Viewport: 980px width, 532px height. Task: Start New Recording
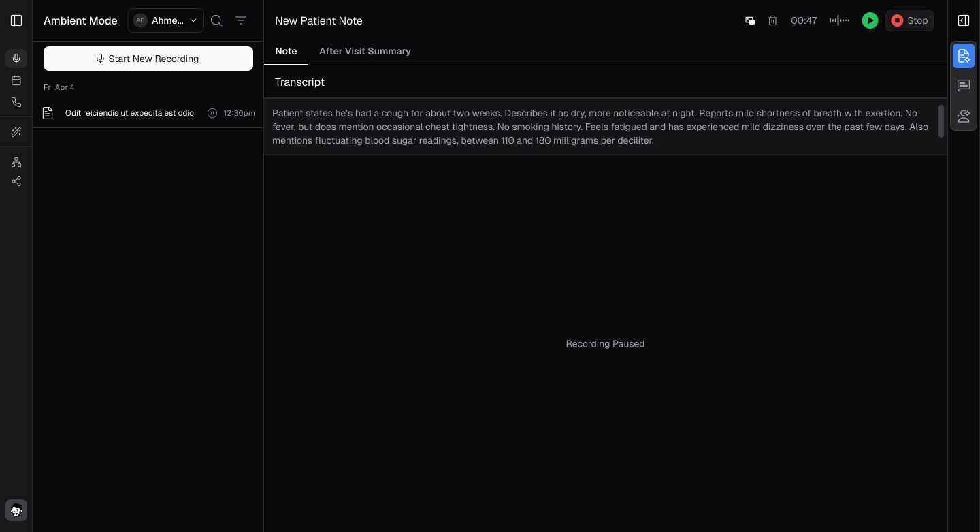(148, 59)
